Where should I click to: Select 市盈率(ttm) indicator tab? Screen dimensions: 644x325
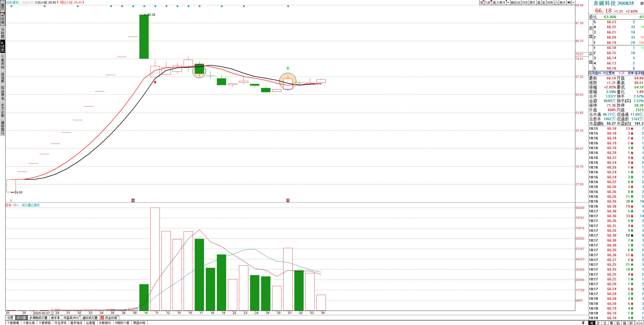pos(71,318)
